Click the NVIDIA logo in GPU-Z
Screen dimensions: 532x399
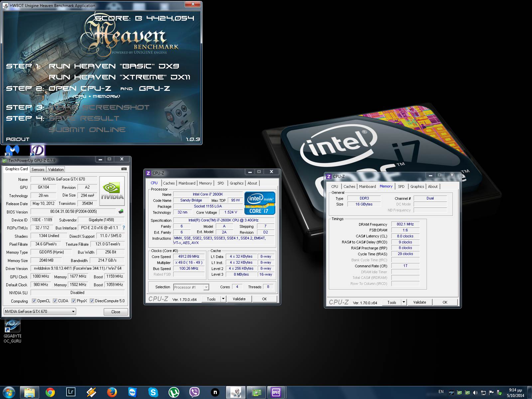click(x=112, y=191)
